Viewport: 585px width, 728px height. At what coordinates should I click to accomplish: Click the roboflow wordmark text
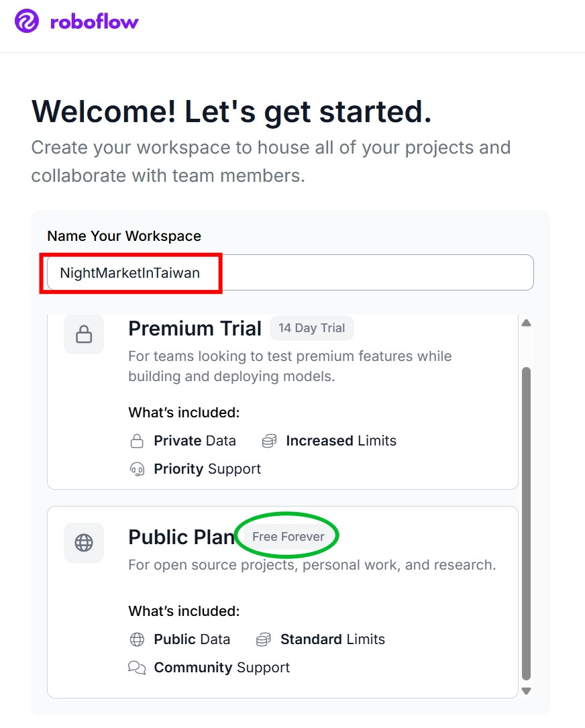click(95, 22)
